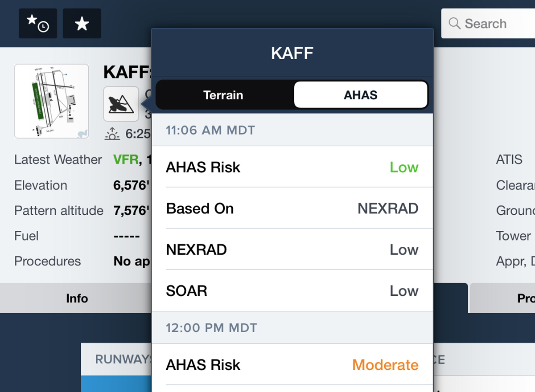
Task: Click the NEXRAD risk row showing Low
Action: [292, 249]
